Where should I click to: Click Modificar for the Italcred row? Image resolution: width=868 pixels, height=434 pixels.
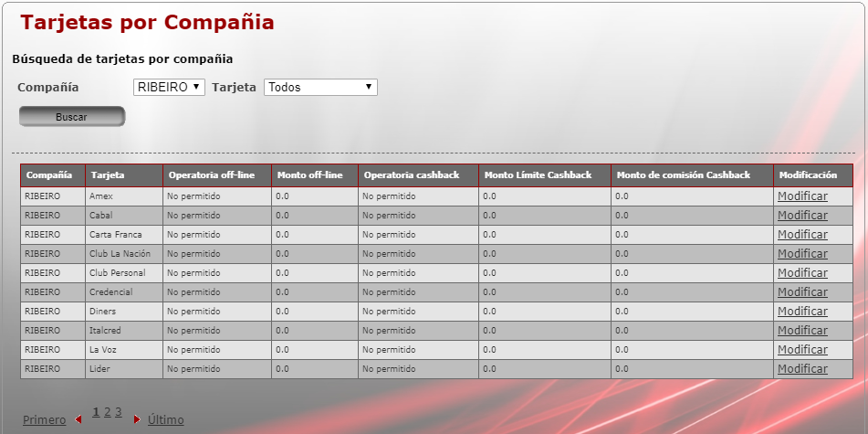(802, 331)
